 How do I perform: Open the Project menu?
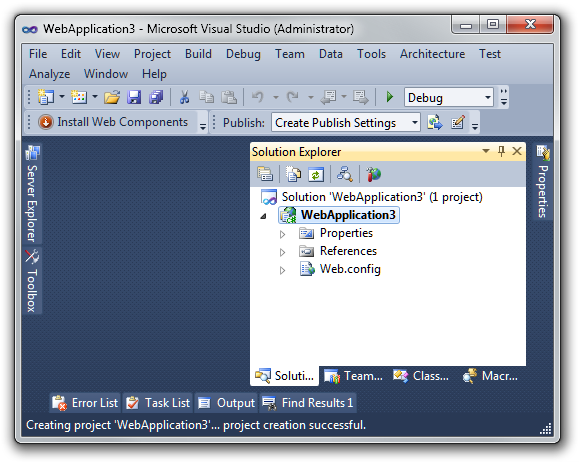(152, 54)
